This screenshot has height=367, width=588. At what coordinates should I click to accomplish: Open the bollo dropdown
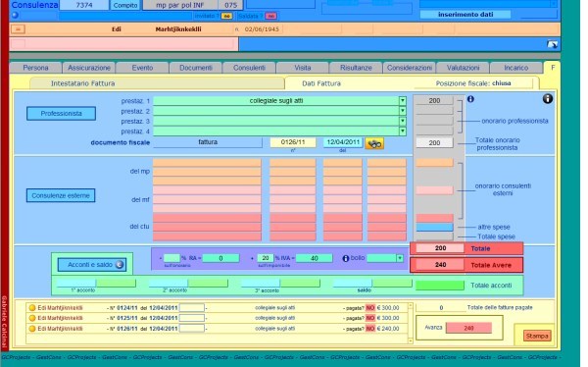[400, 258]
